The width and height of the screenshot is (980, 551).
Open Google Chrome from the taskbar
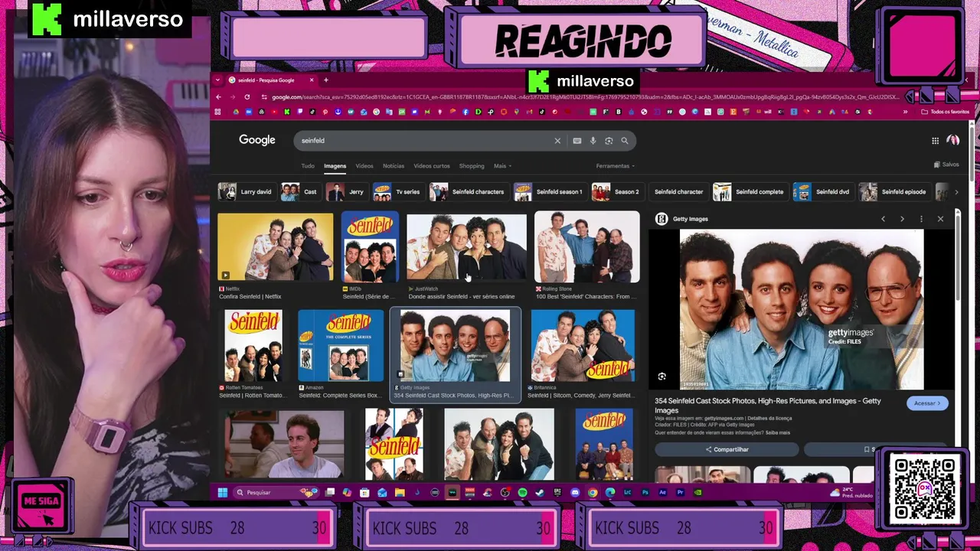593,492
